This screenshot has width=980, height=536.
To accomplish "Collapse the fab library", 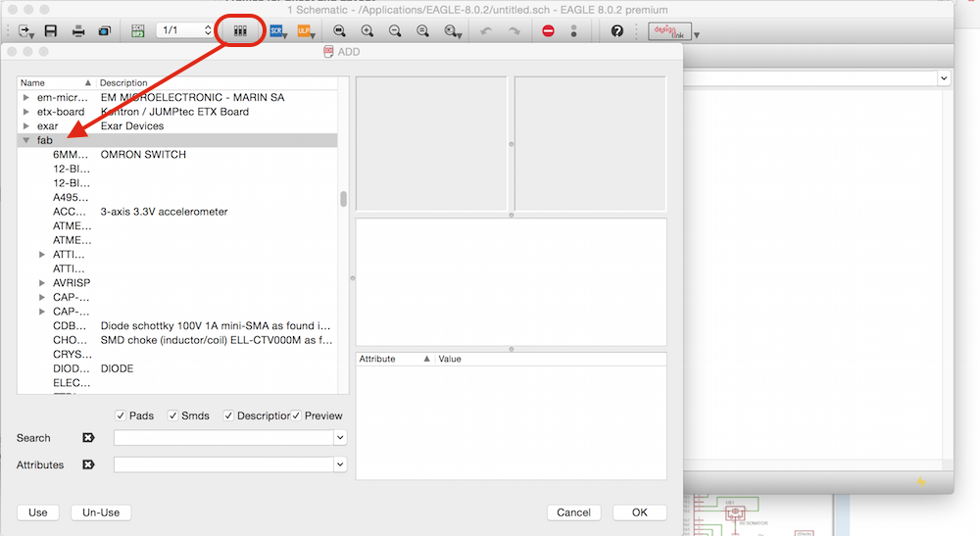I will [x=25, y=140].
